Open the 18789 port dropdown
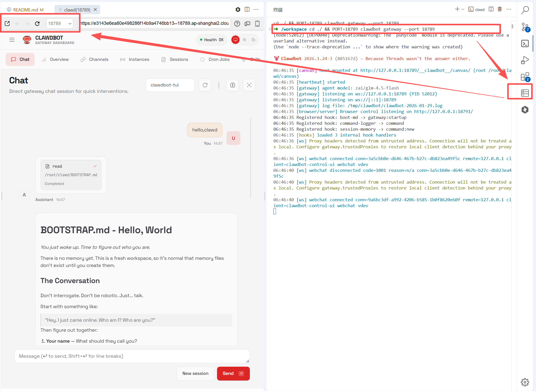The height and width of the screenshot is (392, 536). (60, 24)
